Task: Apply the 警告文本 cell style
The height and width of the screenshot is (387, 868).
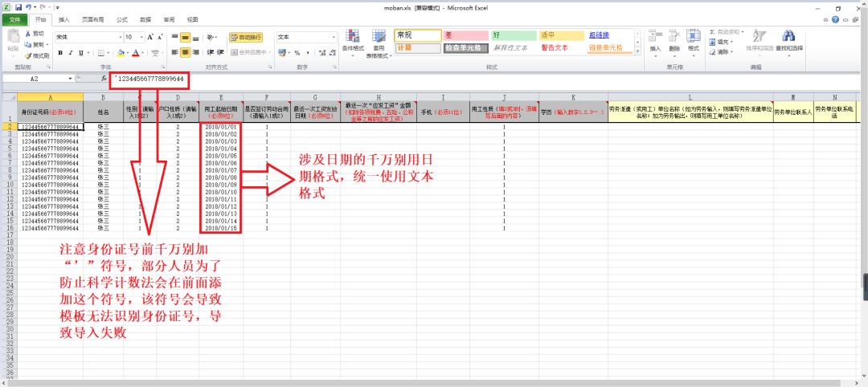Action: click(562, 48)
